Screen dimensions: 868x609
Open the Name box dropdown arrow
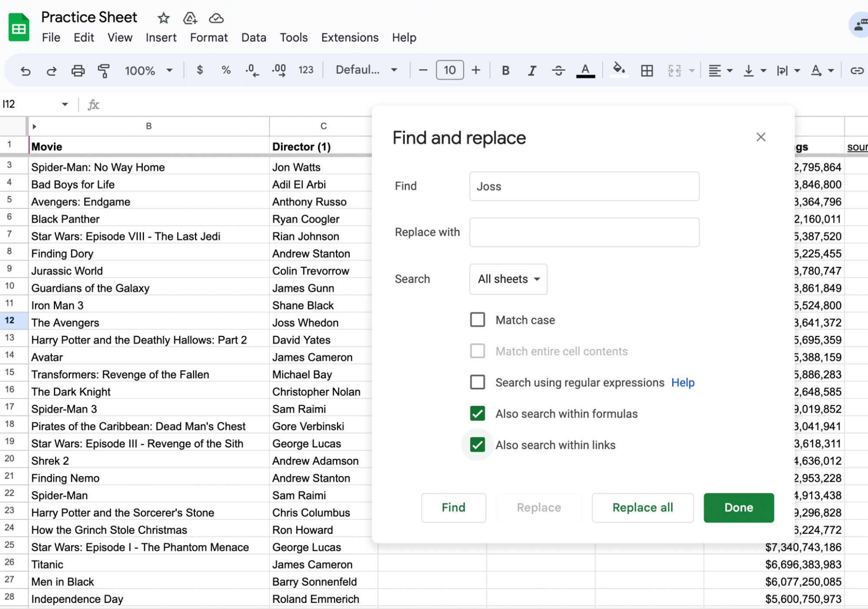[x=65, y=104]
